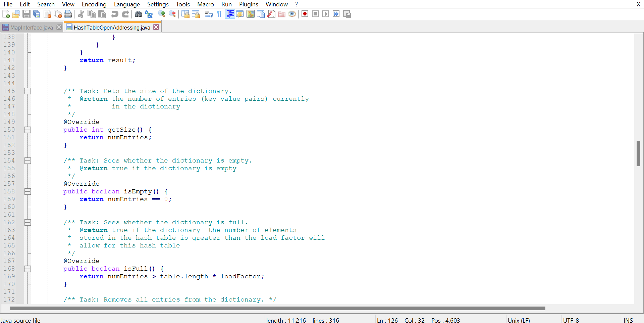Switch to the MapInterface.java tab
644x323 pixels.
pyautogui.click(x=31, y=27)
